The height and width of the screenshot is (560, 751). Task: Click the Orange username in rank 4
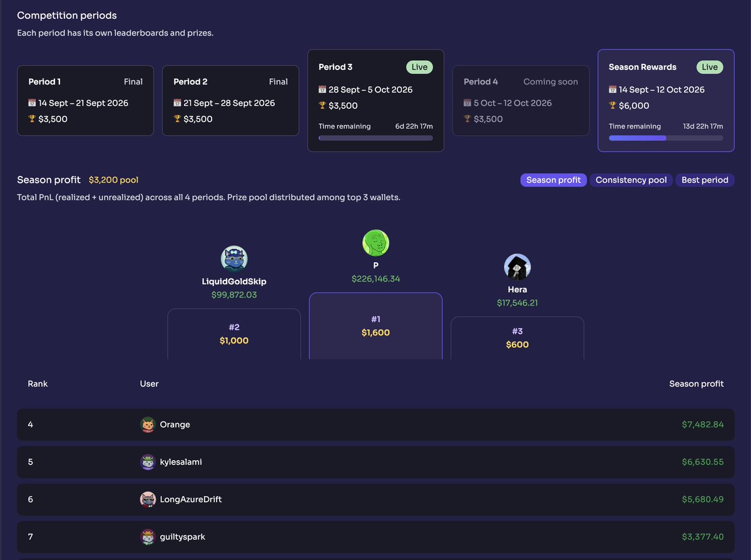[175, 424]
